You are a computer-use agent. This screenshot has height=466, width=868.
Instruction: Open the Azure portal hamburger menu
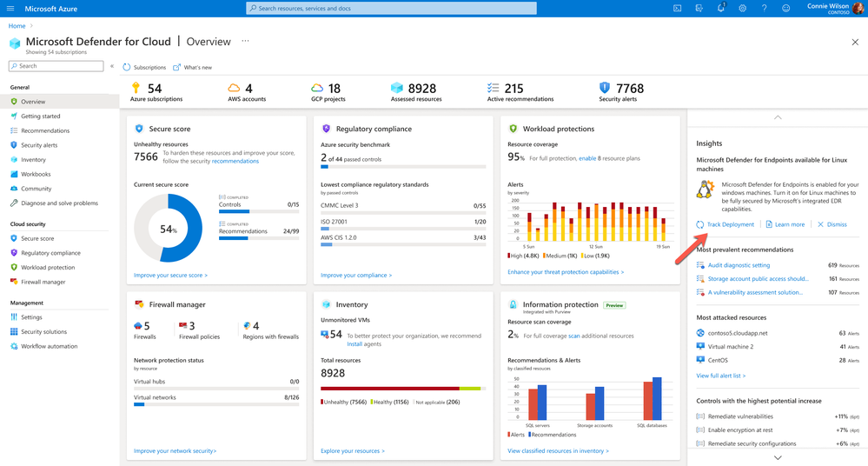10,9
